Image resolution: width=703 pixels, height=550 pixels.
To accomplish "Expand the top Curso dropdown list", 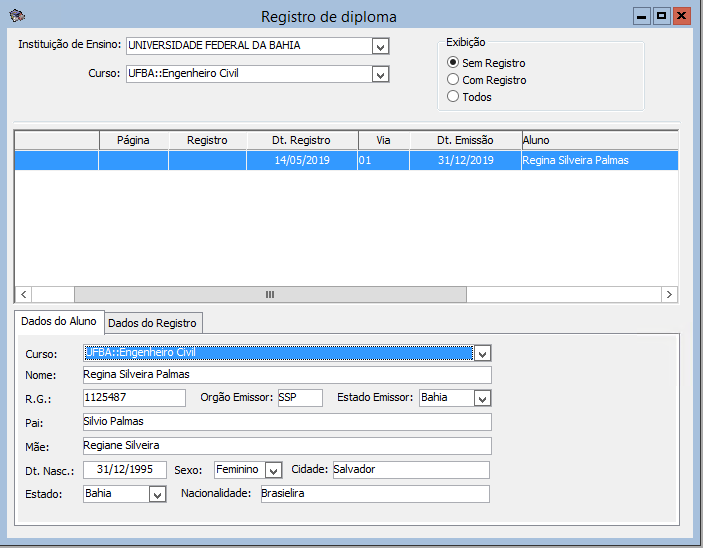I will (380, 74).
